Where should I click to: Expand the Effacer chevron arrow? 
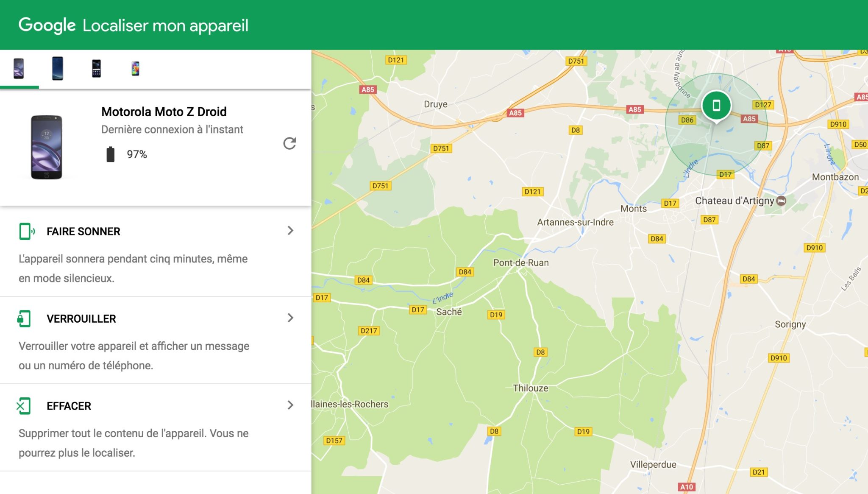click(290, 405)
